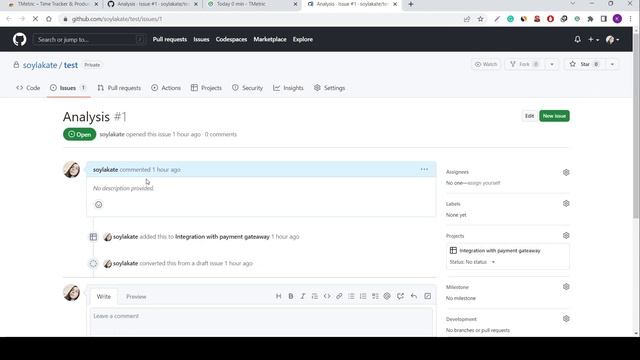Select the Write tab in comment box
This screenshot has width=640, height=360.
click(104, 296)
